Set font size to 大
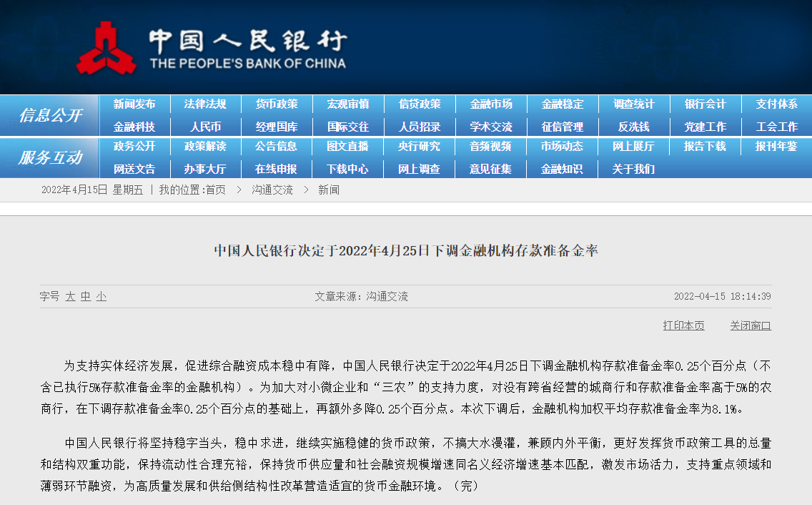The height and width of the screenshot is (505, 812). [x=71, y=297]
